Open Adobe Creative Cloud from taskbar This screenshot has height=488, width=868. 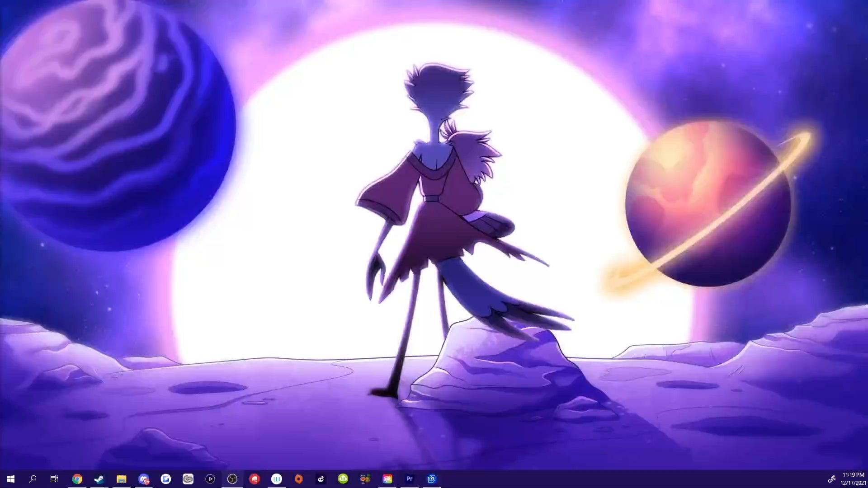[387, 479]
